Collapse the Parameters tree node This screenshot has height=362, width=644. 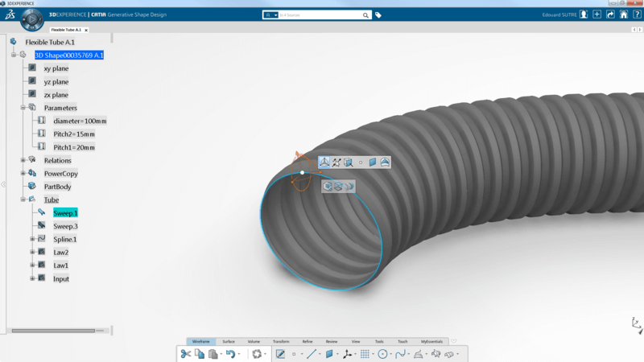coord(23,108)
